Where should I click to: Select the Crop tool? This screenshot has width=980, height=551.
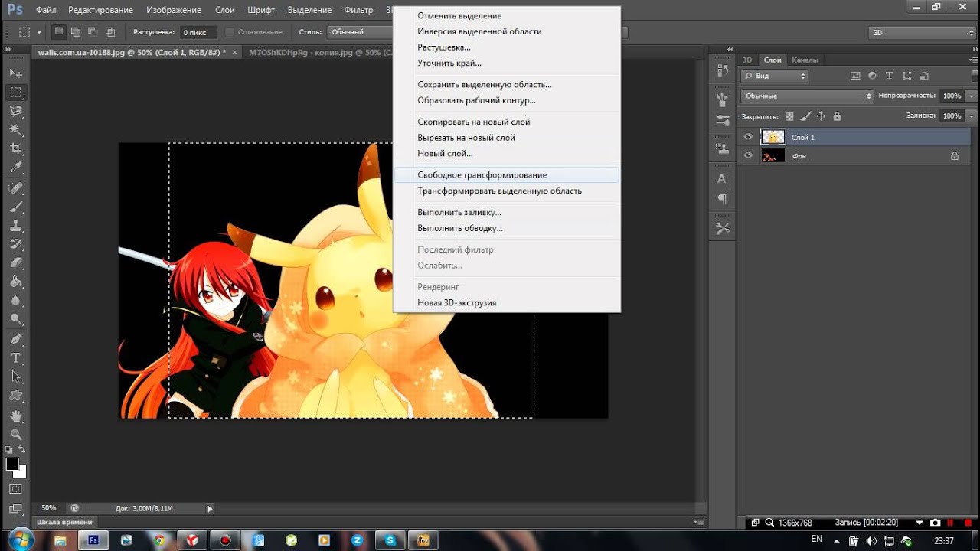(x=15, y=148)
